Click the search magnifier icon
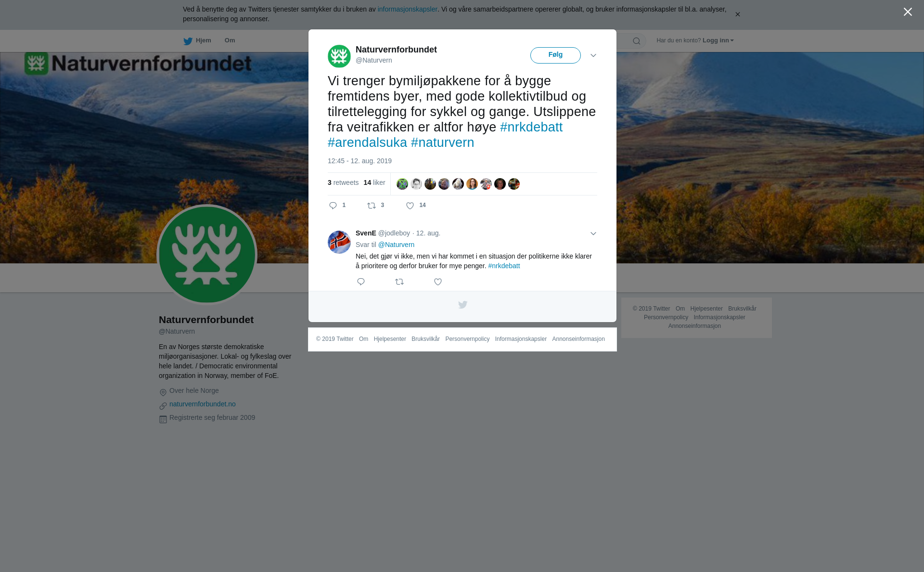This screenshot has width=924, height=572. [x=637, y=41]
